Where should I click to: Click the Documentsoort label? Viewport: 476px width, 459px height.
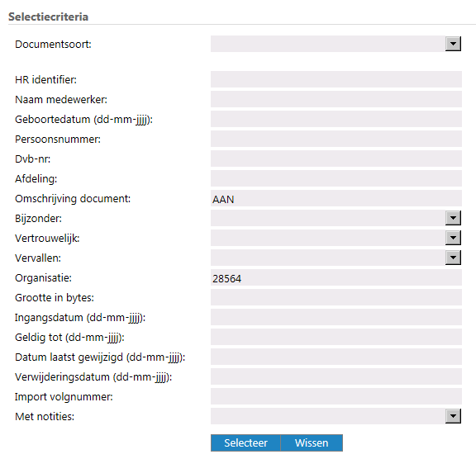tap(53, 45)
